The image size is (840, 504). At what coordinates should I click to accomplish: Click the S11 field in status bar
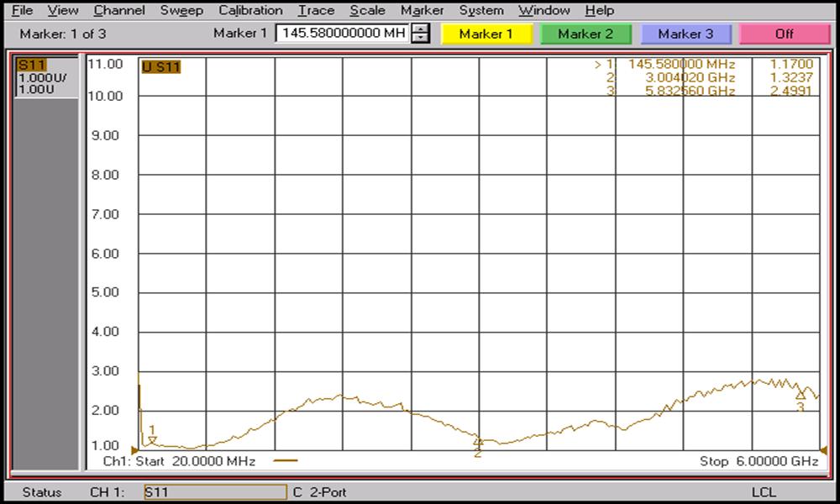tap(214, 491)
